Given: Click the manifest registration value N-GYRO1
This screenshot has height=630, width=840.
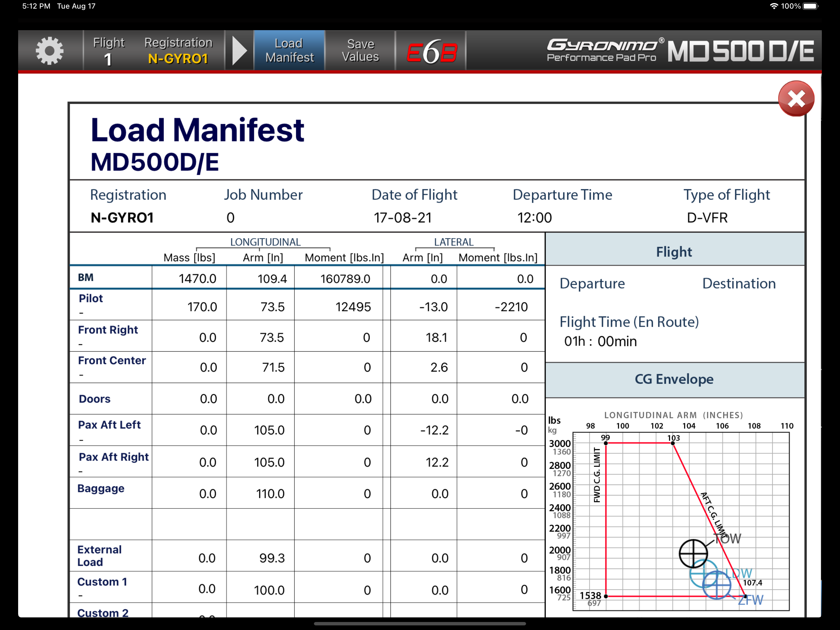Looking at the screenshot, I should point(122,218).
